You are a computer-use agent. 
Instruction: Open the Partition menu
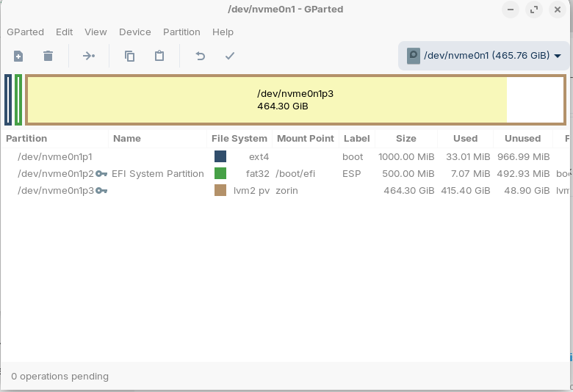pos(181,32)
